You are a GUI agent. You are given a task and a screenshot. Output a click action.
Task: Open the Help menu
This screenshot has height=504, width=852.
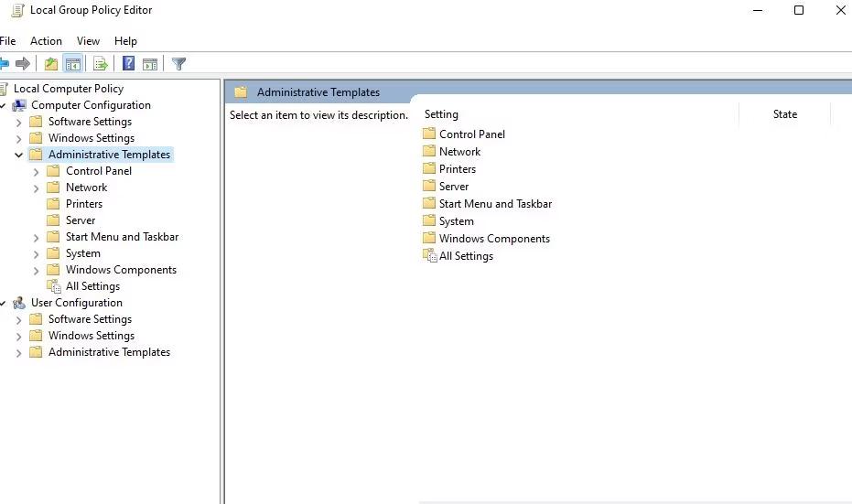[x=125, y=41]
